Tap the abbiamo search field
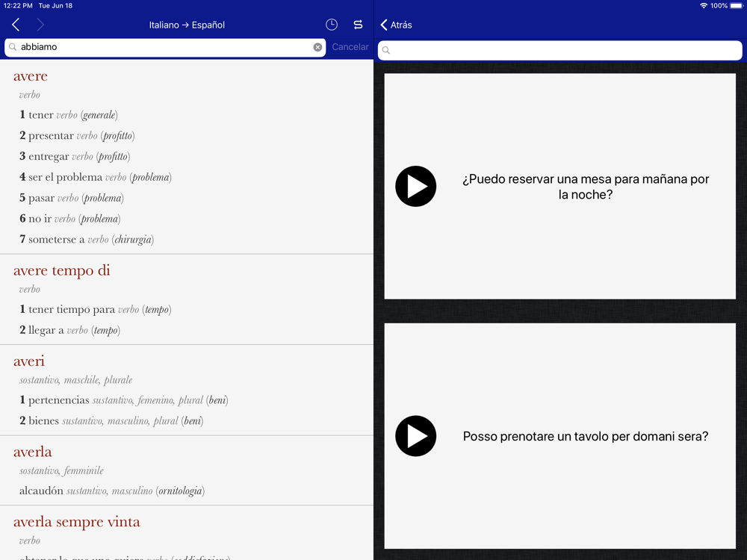747x560 pixels. click(165, 47)
